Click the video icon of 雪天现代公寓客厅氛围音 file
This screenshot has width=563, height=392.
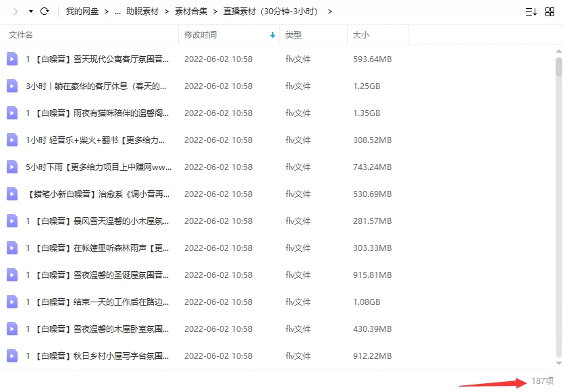[x=11, y=59]
